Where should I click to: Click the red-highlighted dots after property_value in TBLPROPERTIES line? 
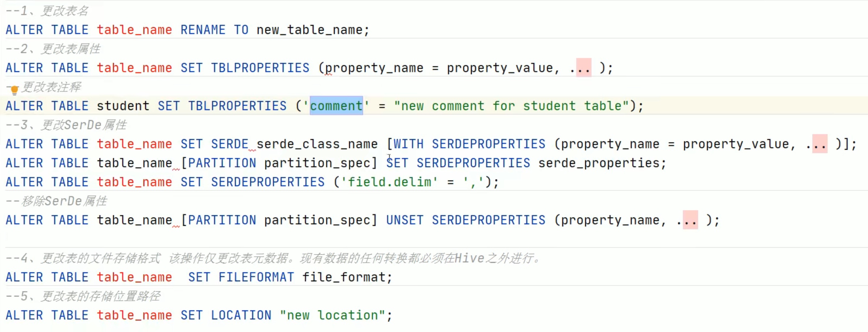tap(583, 68)
